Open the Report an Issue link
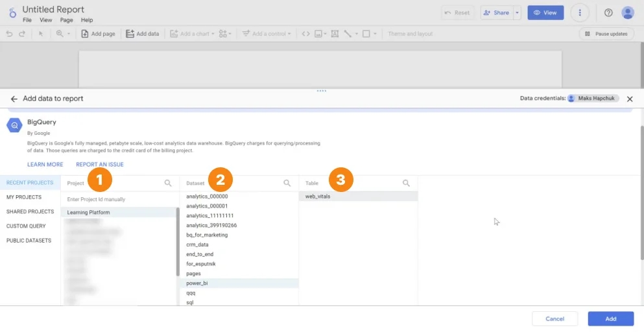 [100, 164]
